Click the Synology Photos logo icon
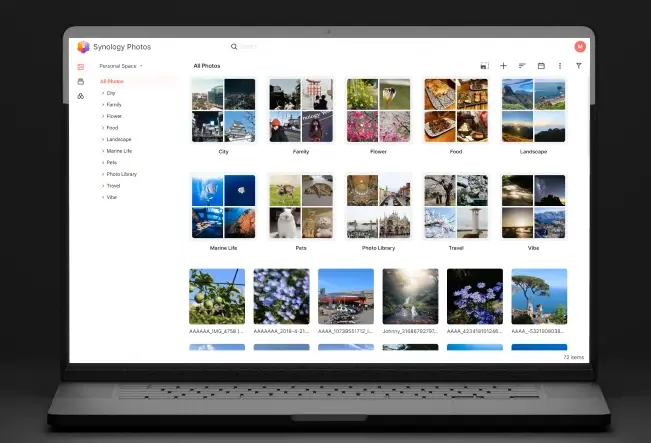 click(x=83, y=47)
